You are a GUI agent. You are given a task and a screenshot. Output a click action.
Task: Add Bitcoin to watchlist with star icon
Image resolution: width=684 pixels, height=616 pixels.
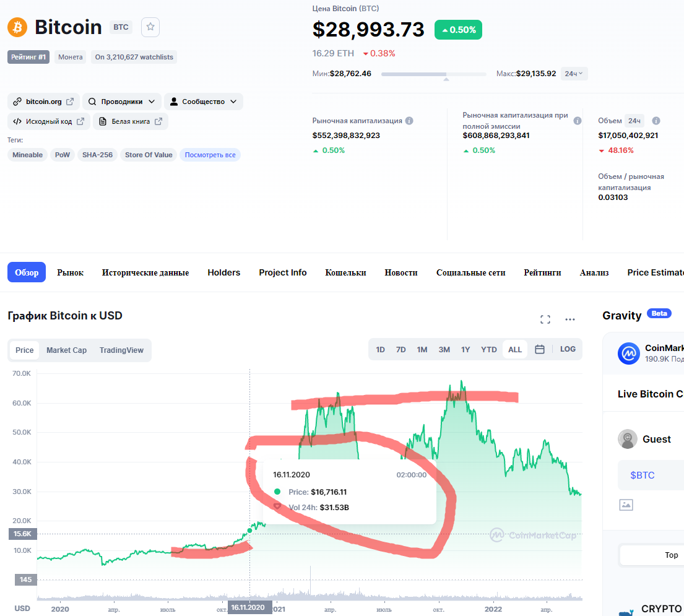[150, 27]
